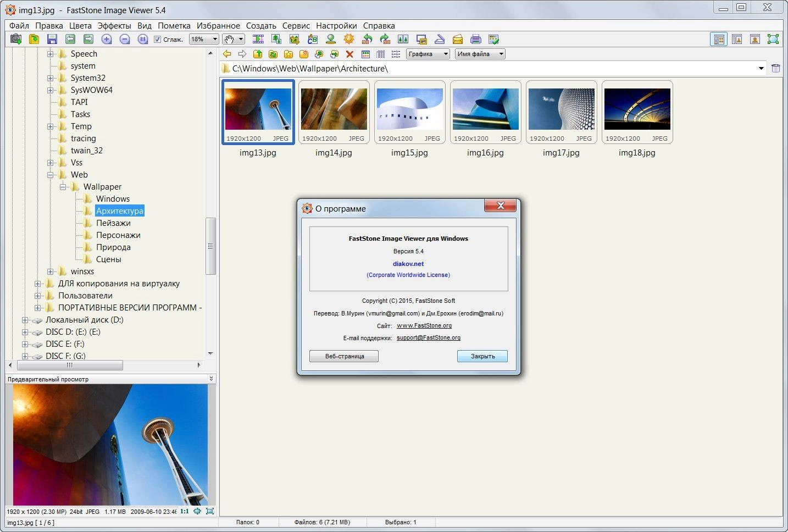This screenshot has height=532, width=788.
Task: Click the scanner icon in the toolbar
Action: click(x=440, y=39)
